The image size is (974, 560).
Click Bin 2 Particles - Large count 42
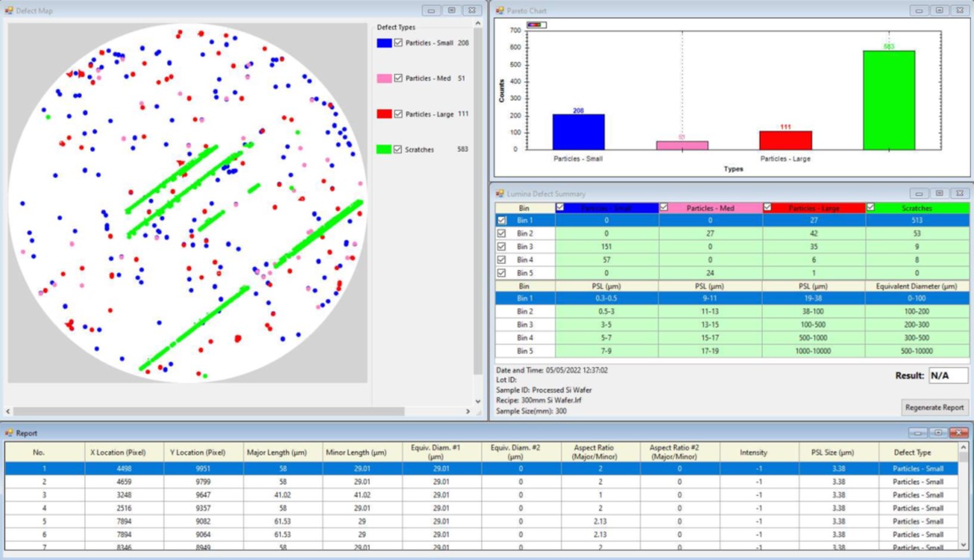814,233
